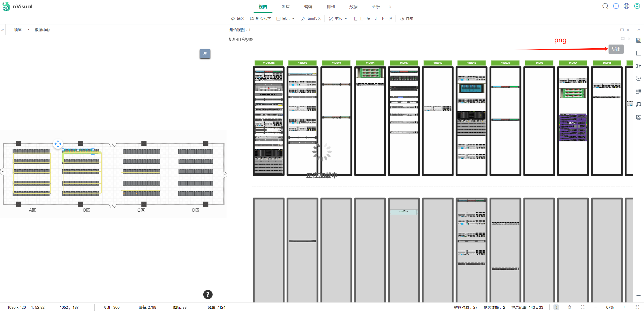Click the user account icon

point(637,6)
